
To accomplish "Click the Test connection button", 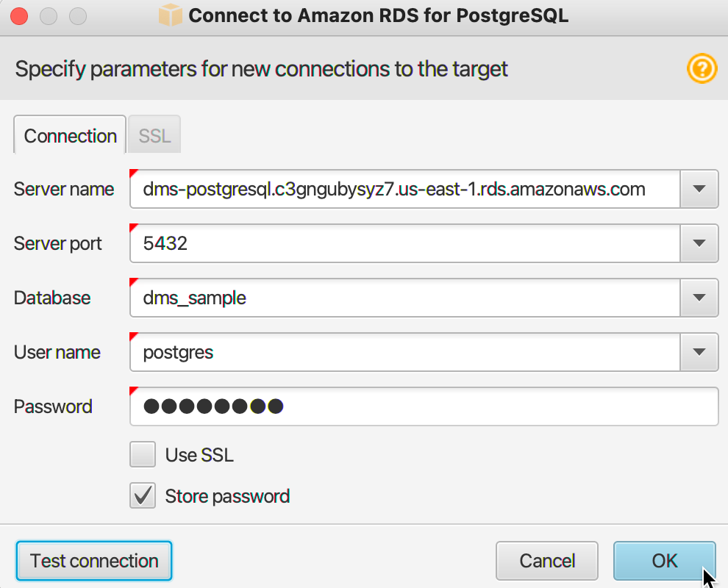I will [x=94, y=561].
